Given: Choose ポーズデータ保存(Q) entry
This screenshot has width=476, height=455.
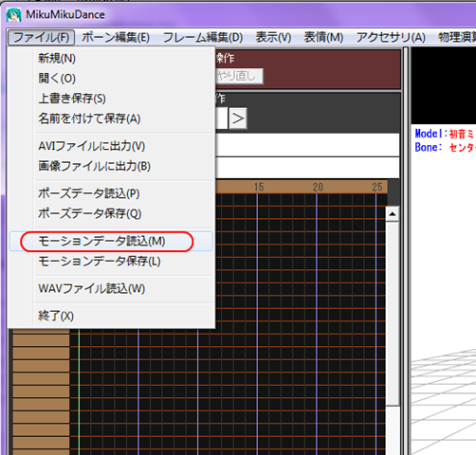Looking at the screenshot, I should (x=111, y=214).
